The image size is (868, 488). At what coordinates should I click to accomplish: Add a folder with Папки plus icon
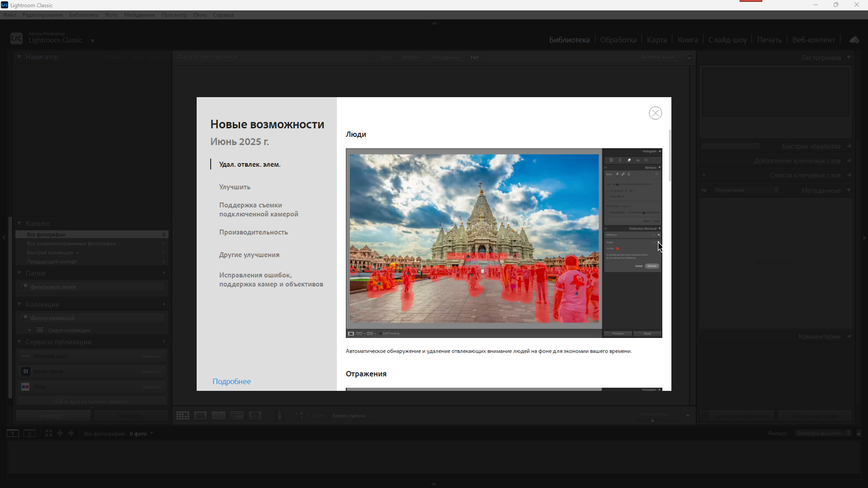[x=164, y=273]
